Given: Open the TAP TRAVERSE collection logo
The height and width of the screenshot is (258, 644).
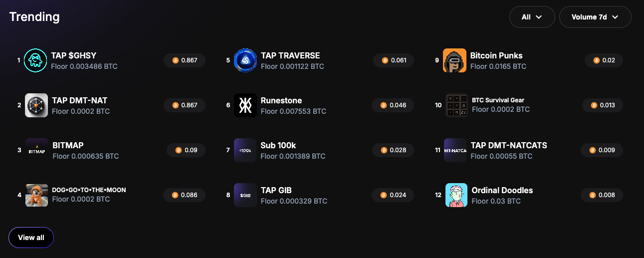Looking at the screenshot, I should coord(245,60).
